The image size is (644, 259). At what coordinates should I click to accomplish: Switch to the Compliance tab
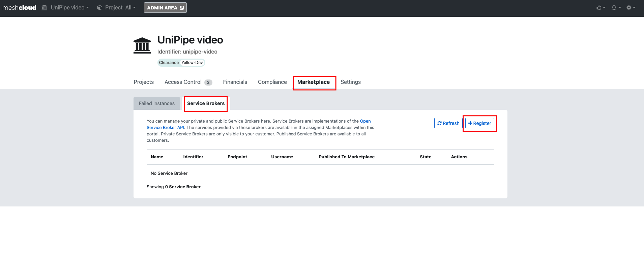click(x=272, y=82)
